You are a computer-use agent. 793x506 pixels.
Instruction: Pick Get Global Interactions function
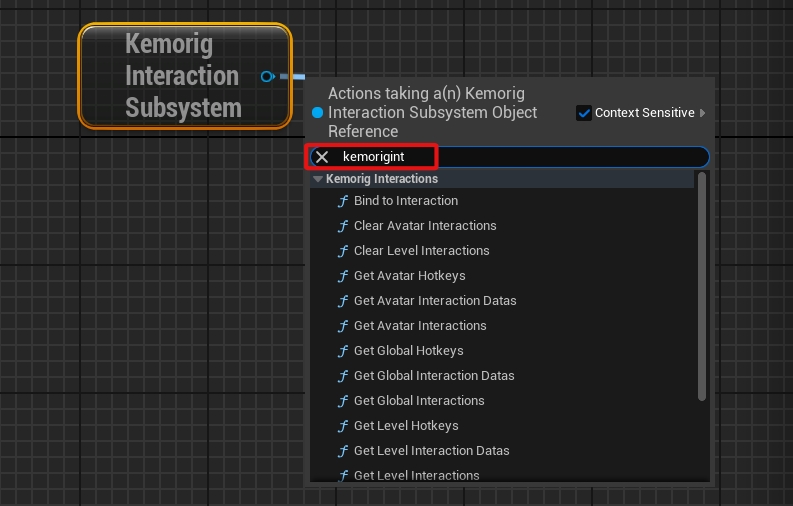[x=419, y=401]
